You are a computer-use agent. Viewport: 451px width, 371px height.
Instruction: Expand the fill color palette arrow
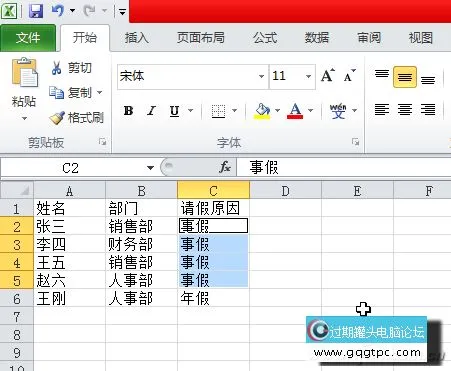[x=277, y=110]
